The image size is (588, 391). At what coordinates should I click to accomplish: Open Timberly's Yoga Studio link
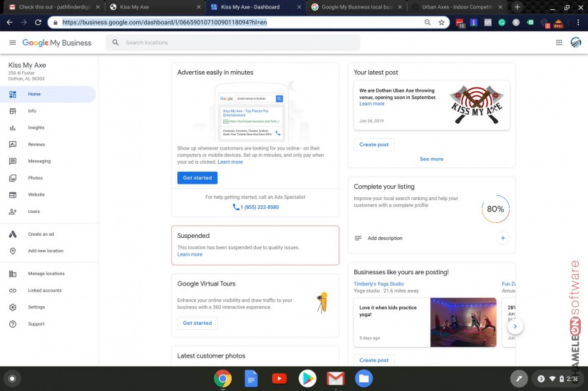point(378,283)
